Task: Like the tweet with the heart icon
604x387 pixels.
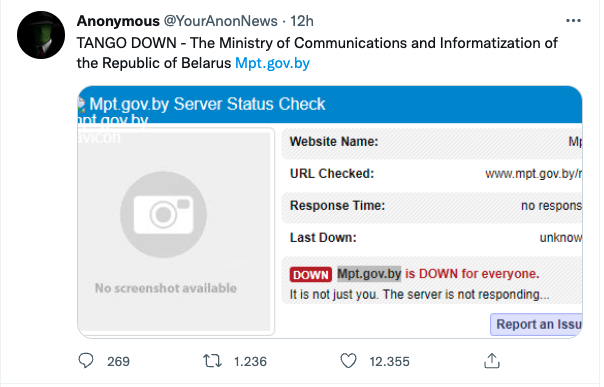Action: click(349, 361)
